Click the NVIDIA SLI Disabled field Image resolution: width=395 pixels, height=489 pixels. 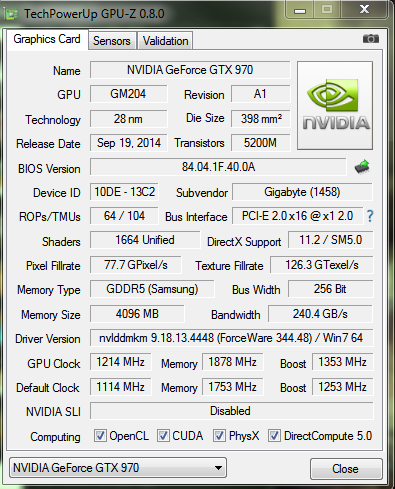231,411
